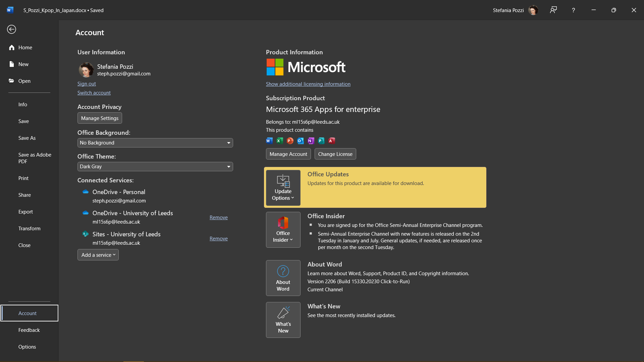Open the Print page
Image resolution: width=644 pixels, height=362 pixels.
tap(29, 178)
